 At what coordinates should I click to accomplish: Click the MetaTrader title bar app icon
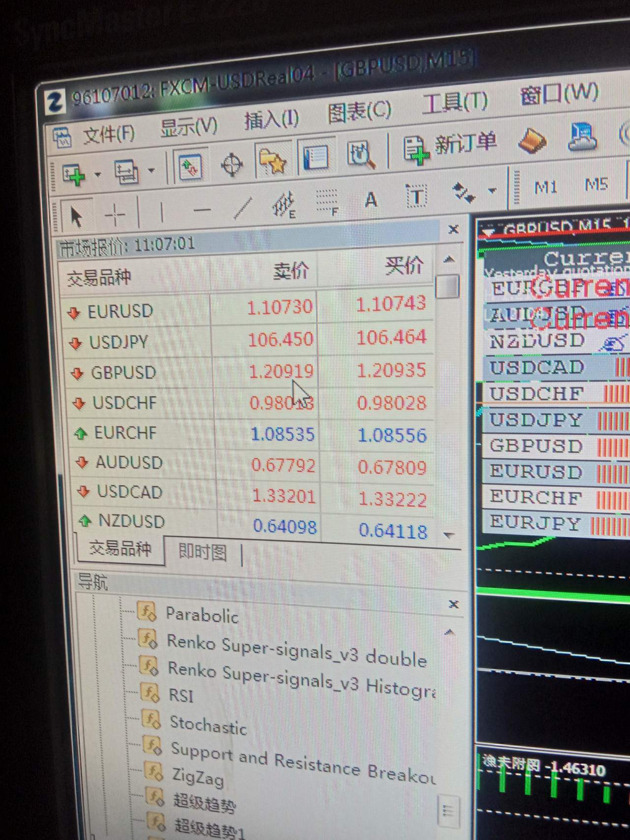click(55, 102)
